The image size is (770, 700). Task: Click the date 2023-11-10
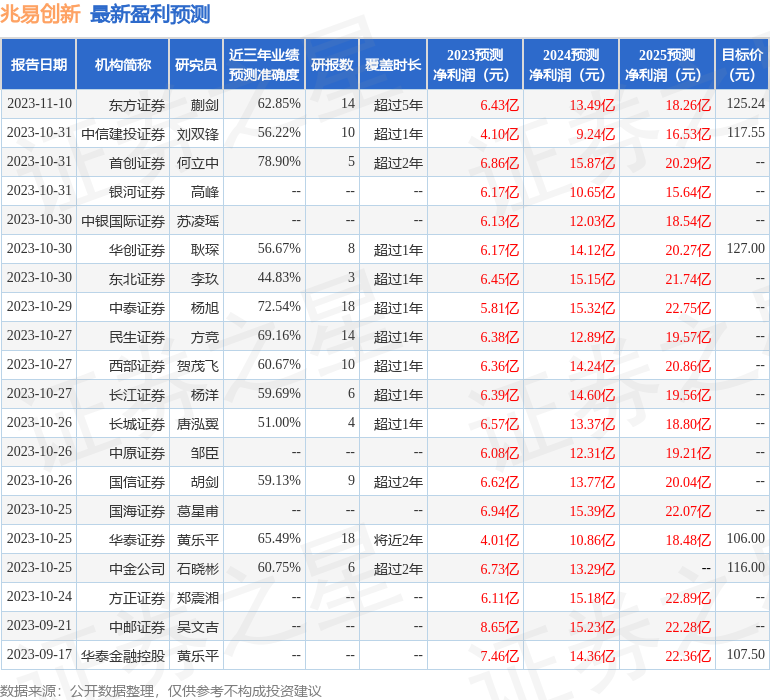(39, 103)
